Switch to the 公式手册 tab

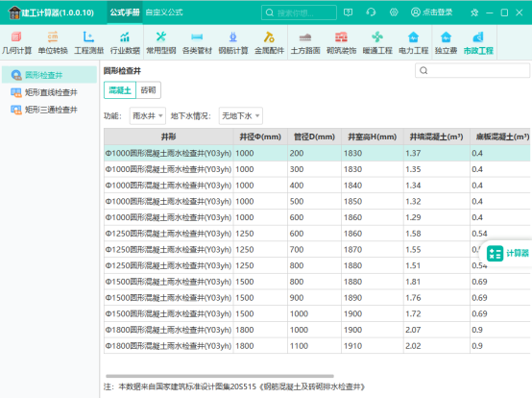coord(125,12)
